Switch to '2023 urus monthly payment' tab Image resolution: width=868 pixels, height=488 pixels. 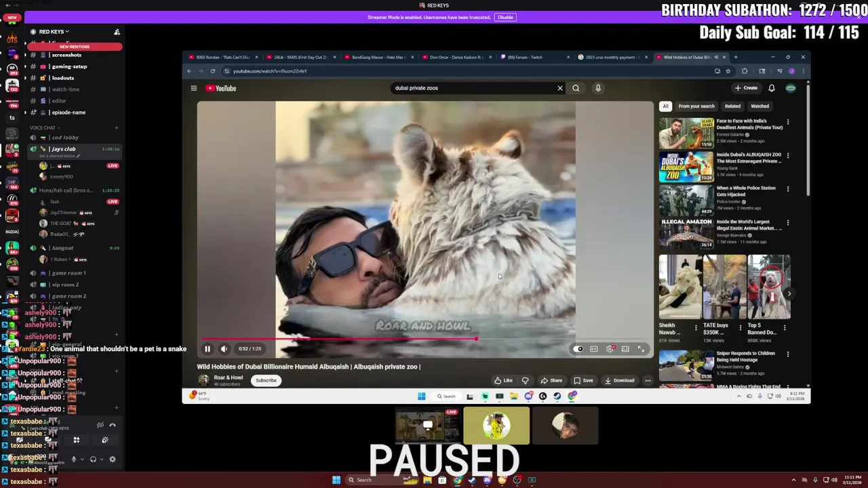(x=614, y=58)
